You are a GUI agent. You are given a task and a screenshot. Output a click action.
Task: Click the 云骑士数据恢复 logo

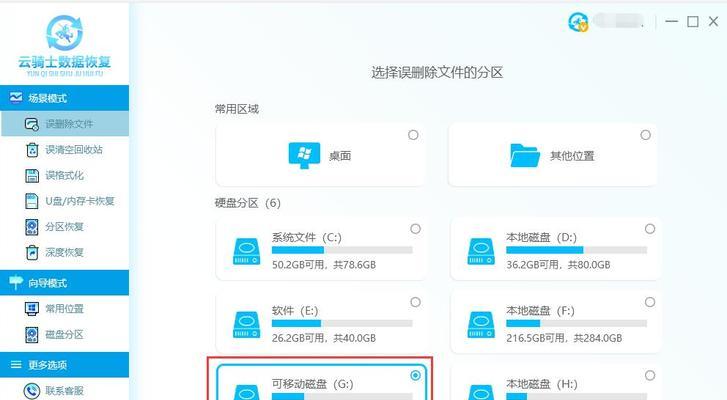[x=64, y=45]
